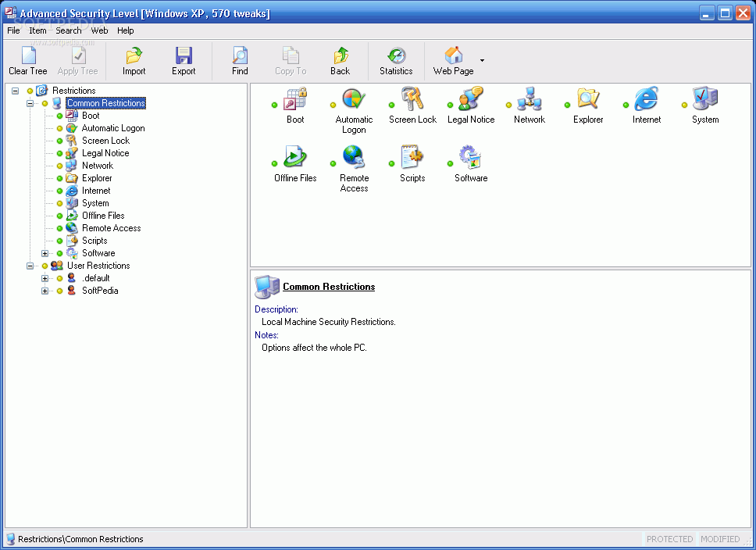Toggle status dot beside System in tree
Image resolution: width=756 pixels, height=550 pixels.
click(60, 204)
